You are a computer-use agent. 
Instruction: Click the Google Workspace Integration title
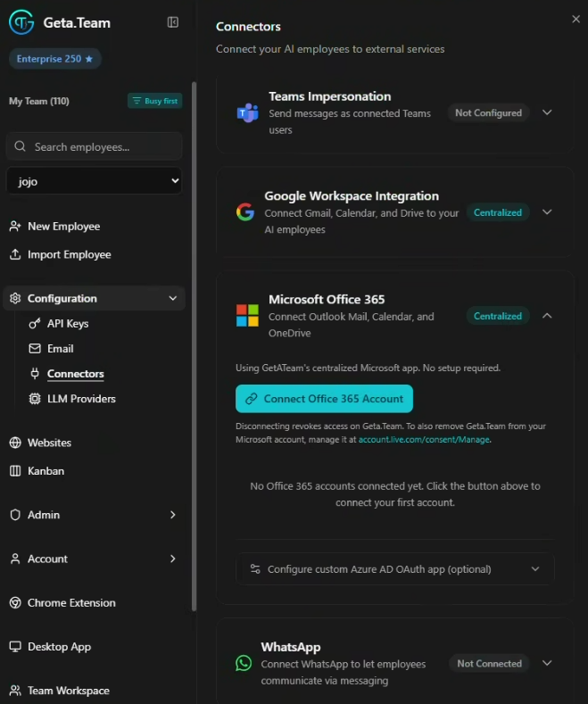(352, 195)
